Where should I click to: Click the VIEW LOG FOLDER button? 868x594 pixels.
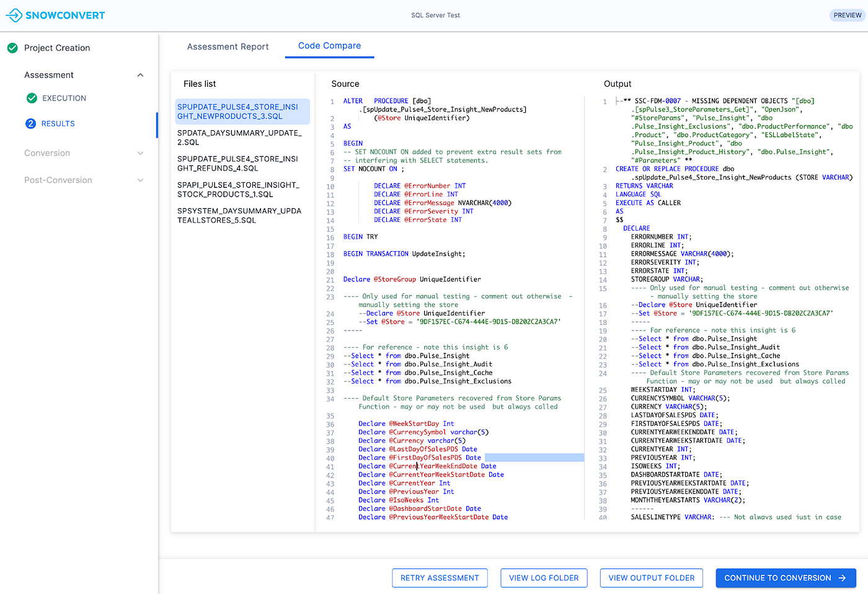click(x=544, y=578)
